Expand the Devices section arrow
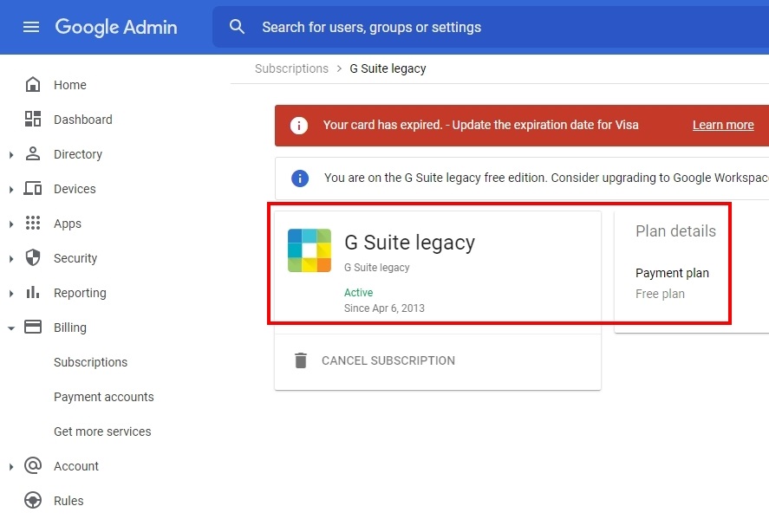The image size is (769, 532). (x=11, y=190)
